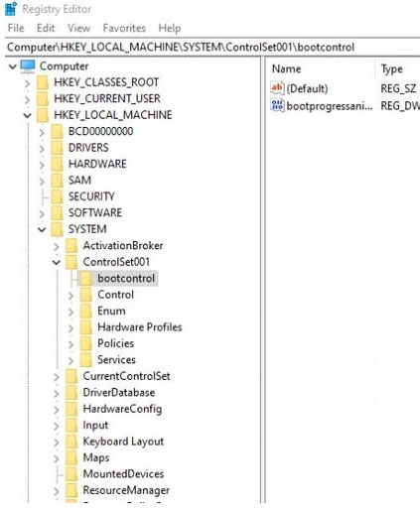Expand the CurrentControlSet key
This screenshot has width=420, height=511.
pos(57,377)
